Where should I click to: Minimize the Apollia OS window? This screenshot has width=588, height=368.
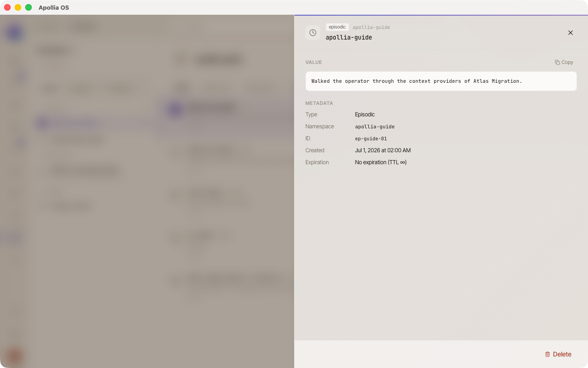pyautogui.click(x=18, y=7)
